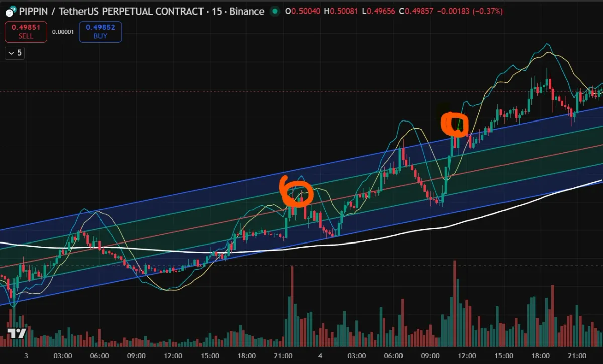Viewport: 603px width, 364px height.
Task: Click the 12:00 label after 09:00 on day 3
Action: 173,356
